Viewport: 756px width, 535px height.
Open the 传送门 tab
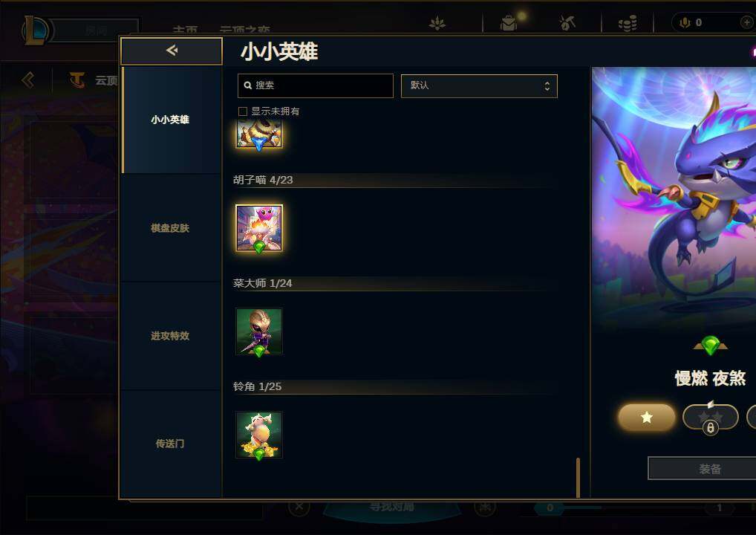pyautogui.click(x=170, y=444)
